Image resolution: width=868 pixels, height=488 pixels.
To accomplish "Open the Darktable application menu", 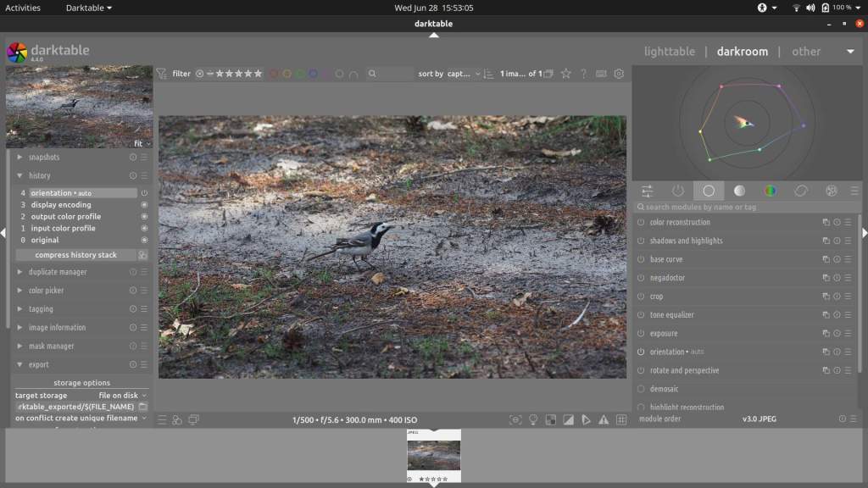I will pos(88,8).
